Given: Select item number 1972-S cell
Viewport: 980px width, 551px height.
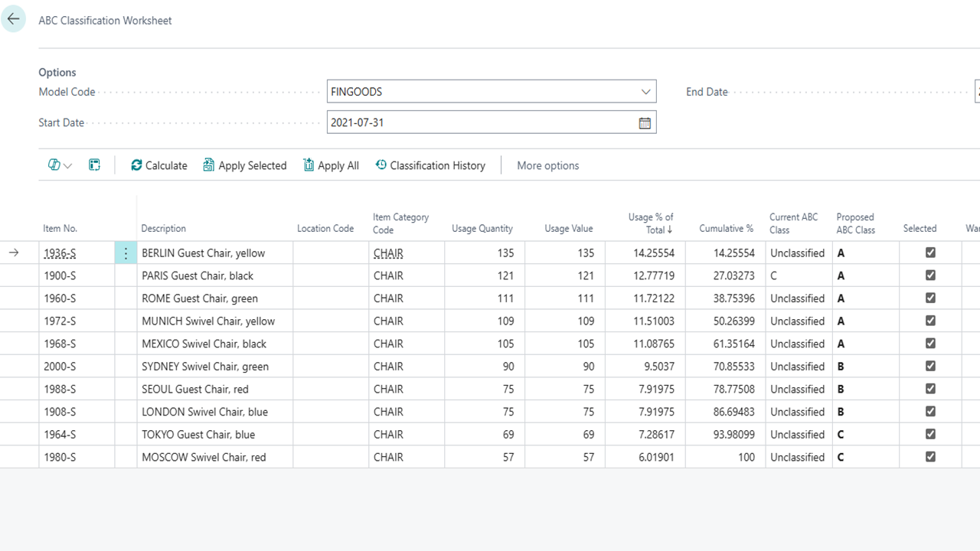Looking at the screenshot, I should (60, 321).
